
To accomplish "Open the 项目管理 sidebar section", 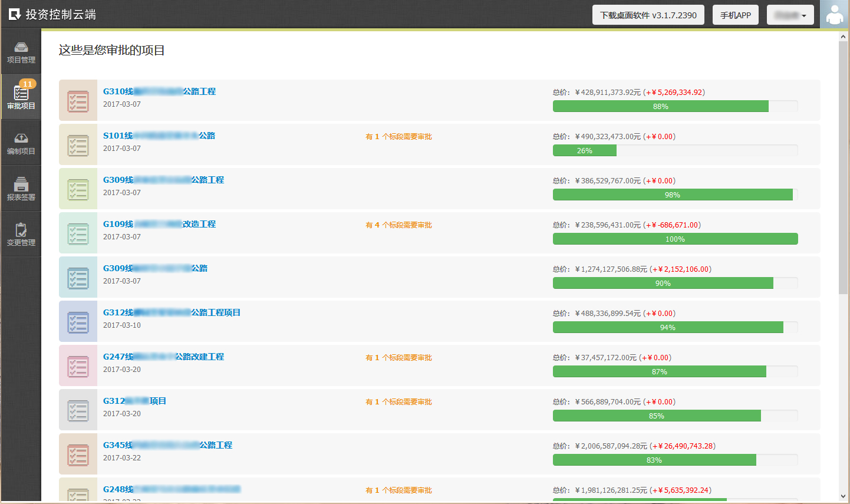I will (21, 52).
